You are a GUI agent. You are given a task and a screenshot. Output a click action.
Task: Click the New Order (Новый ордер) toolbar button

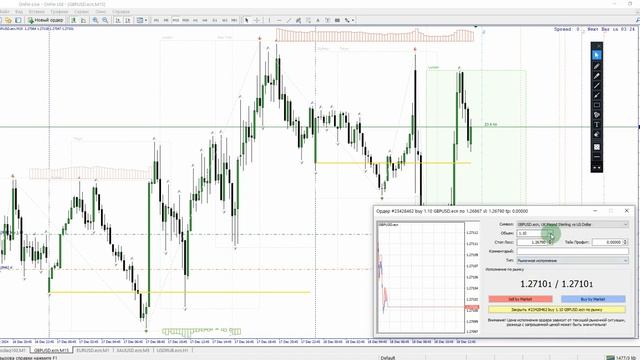tap(46, 20)
